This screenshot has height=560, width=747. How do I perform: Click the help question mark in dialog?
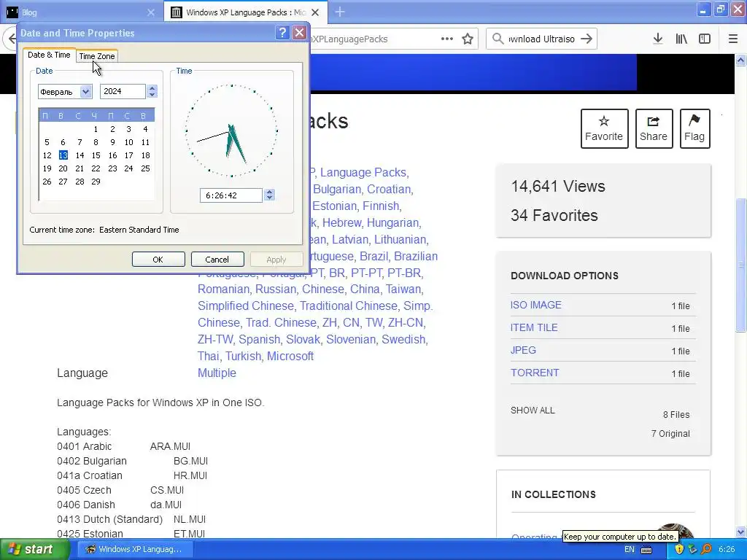point(282,32)
